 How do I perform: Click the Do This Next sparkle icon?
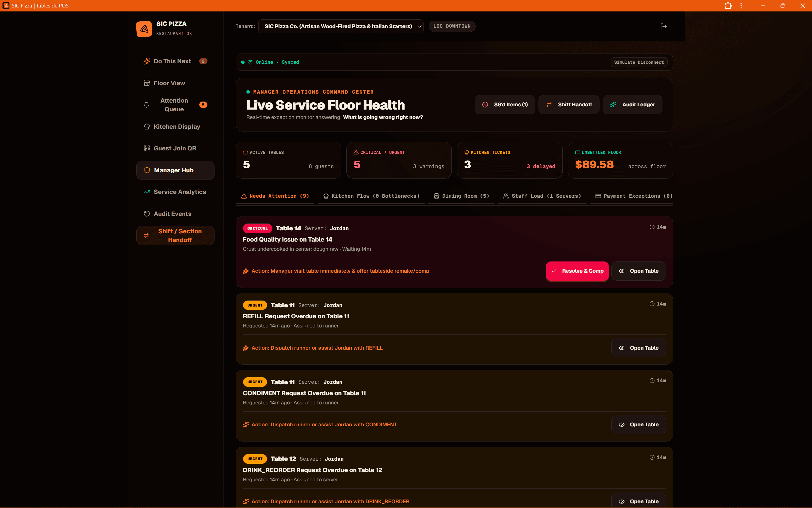(147, 61)
